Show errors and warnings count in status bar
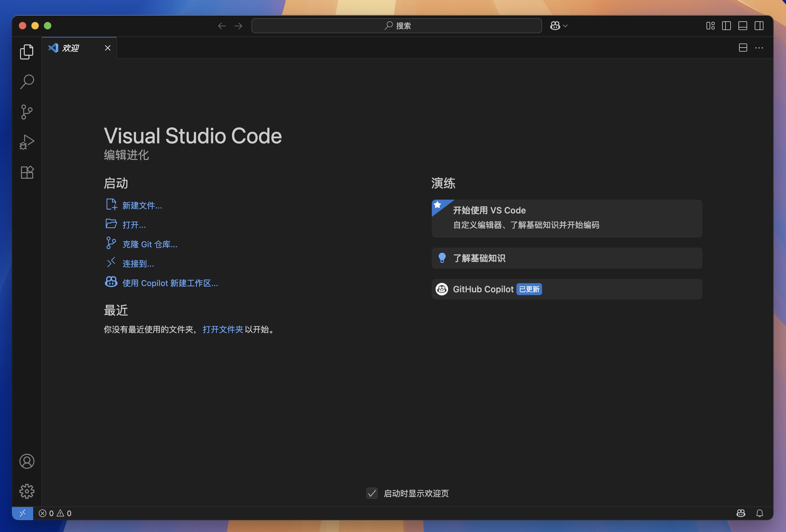Image resolution: width=786 pixels, height=532 pixels. point(55,514)
